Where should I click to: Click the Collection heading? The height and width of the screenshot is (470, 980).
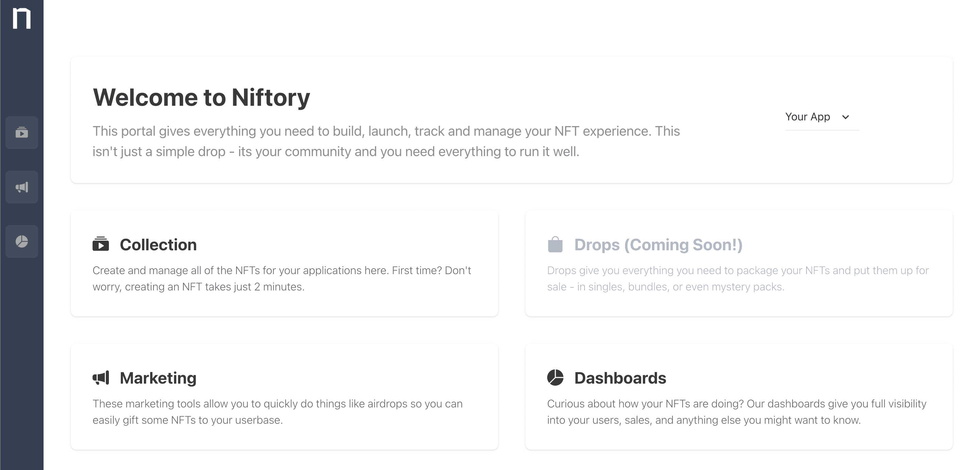(158, 245)
